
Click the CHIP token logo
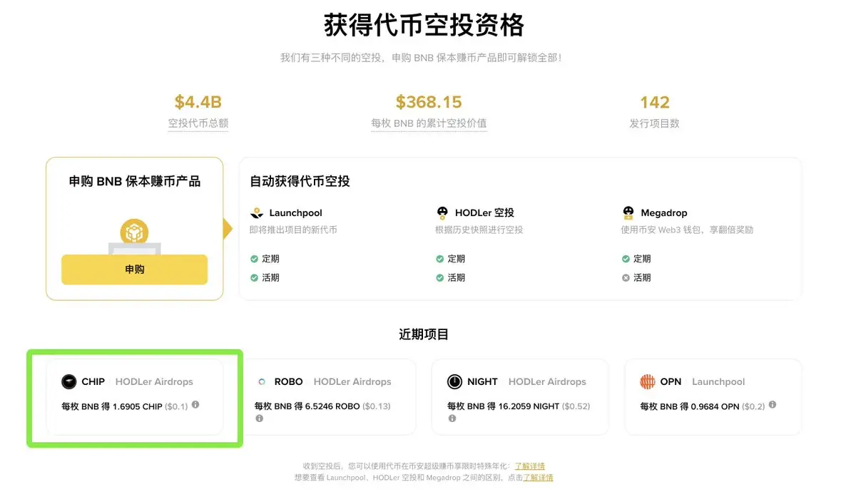pos(69,381)
